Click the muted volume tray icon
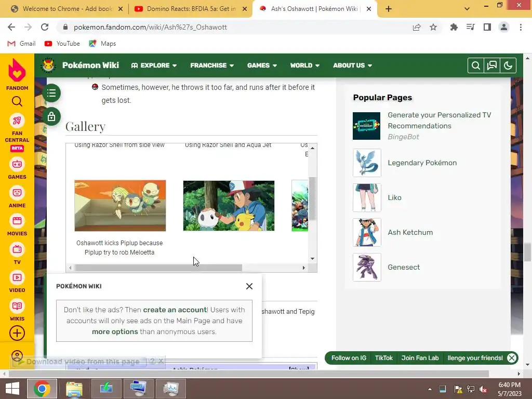Screen dimensions: 532x399 (x=483, y=389)
